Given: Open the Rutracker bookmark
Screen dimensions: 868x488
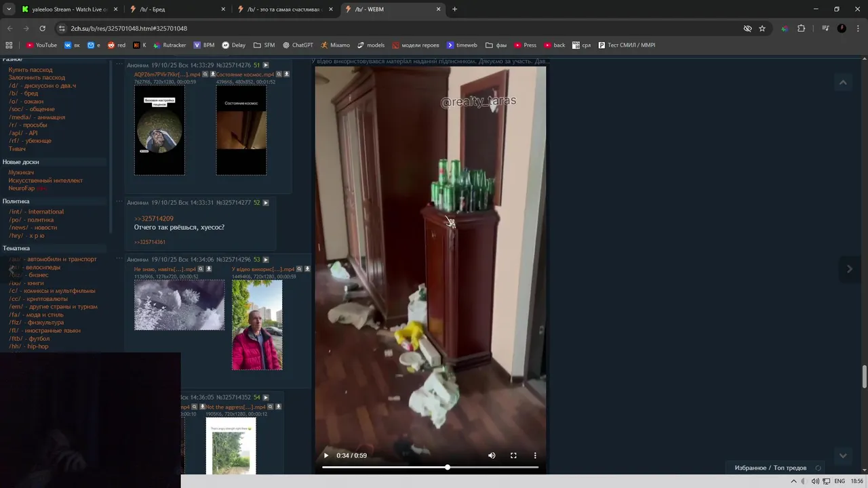Looking at the screenshot, I should click(x=170, y=45).
